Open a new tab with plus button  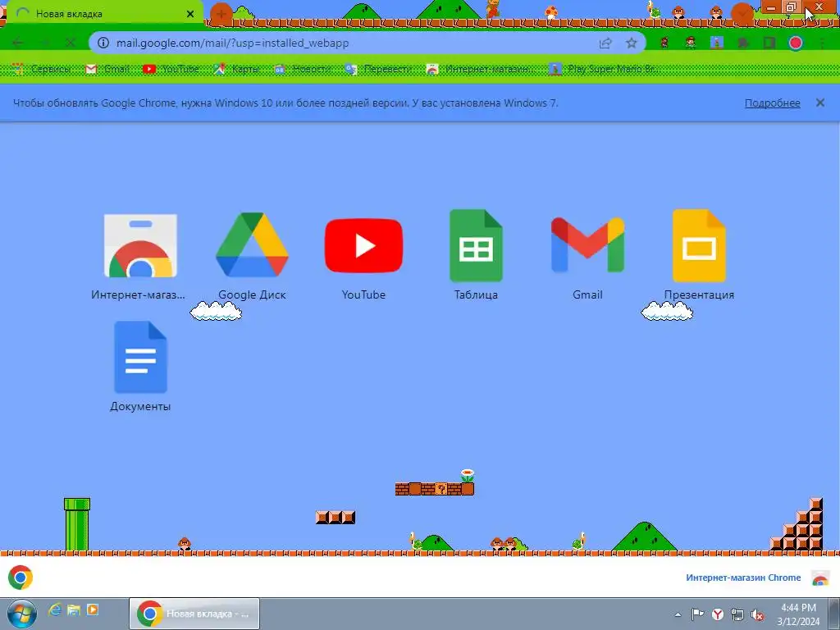(221, 14)
